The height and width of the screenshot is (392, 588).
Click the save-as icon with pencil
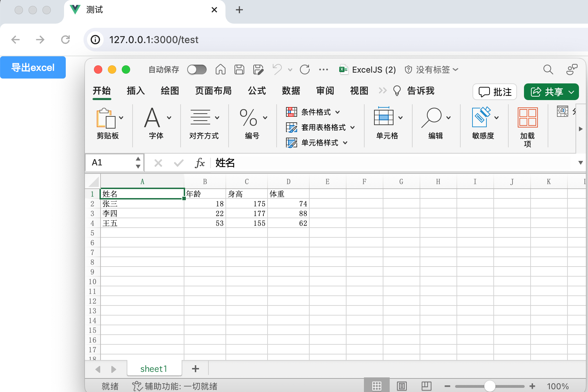coord(258,70)
